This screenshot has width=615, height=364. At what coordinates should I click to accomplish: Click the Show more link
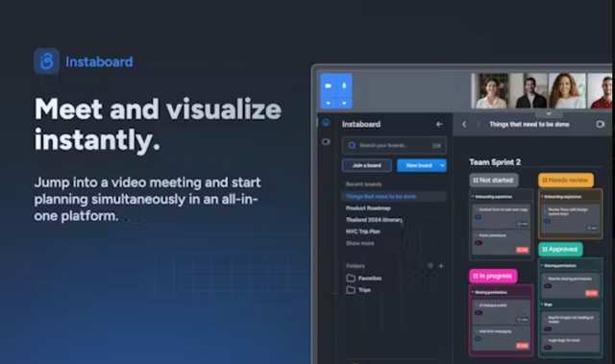coord(359,243)
